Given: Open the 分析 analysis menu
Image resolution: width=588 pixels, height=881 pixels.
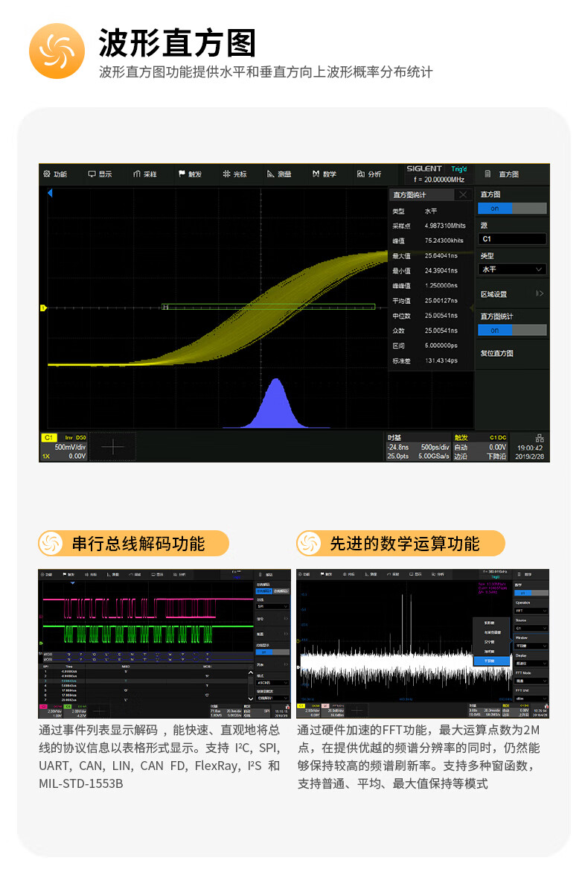Looking at the screenshot, I should coord(368,174).
